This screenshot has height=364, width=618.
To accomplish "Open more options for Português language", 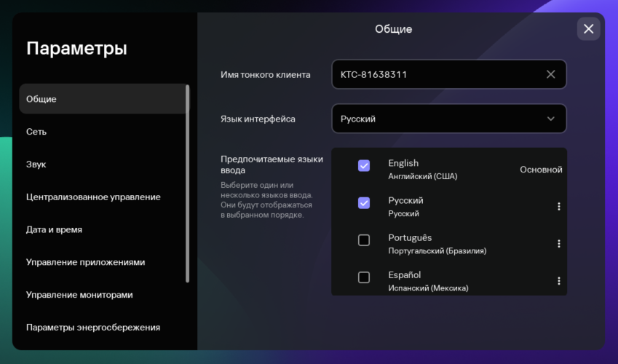I will coord(558,244).
